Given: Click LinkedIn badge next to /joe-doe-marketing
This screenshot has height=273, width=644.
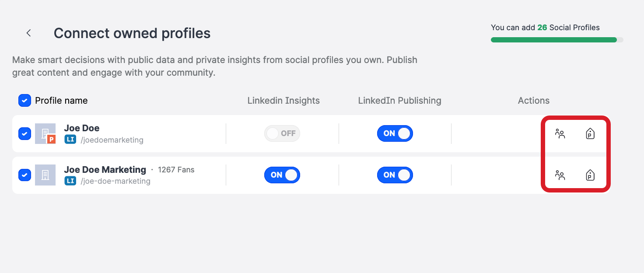Looking at the screenshot, I should tap(70, 181).
